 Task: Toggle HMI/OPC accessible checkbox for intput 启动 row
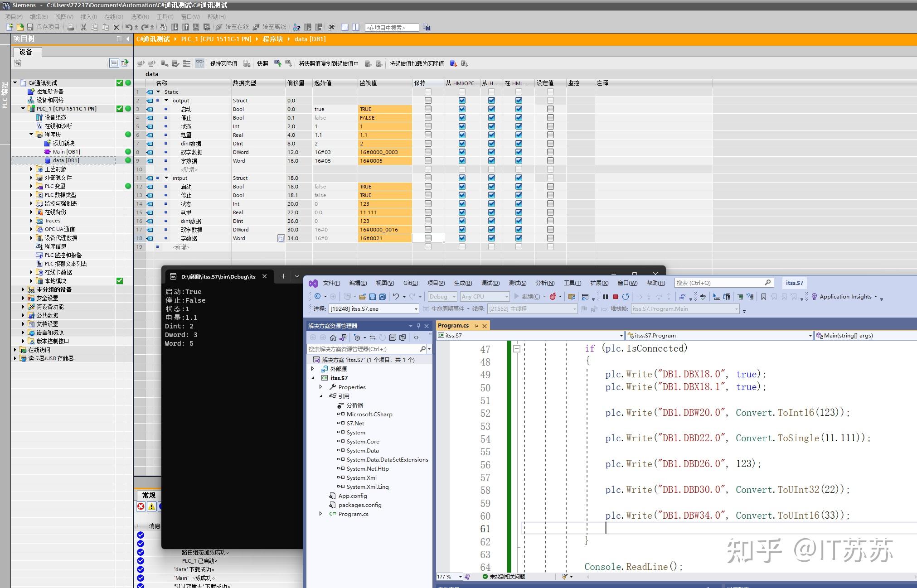[462, 187]
